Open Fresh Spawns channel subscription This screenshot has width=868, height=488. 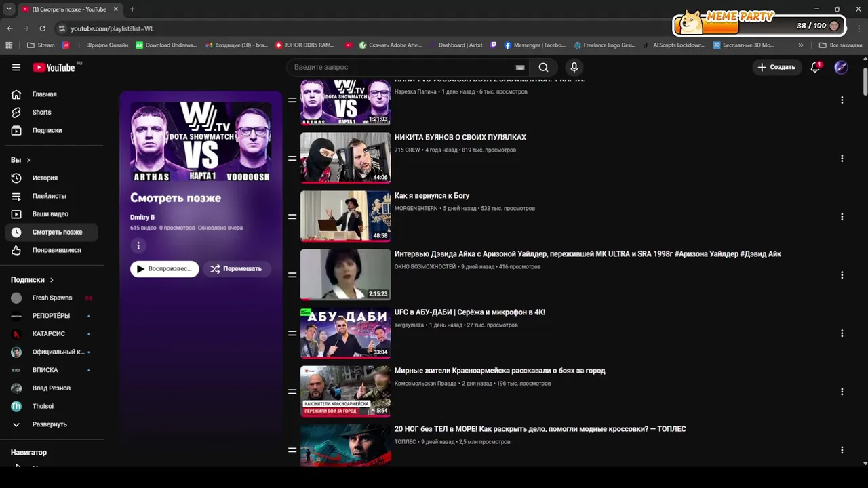(52, 298)
